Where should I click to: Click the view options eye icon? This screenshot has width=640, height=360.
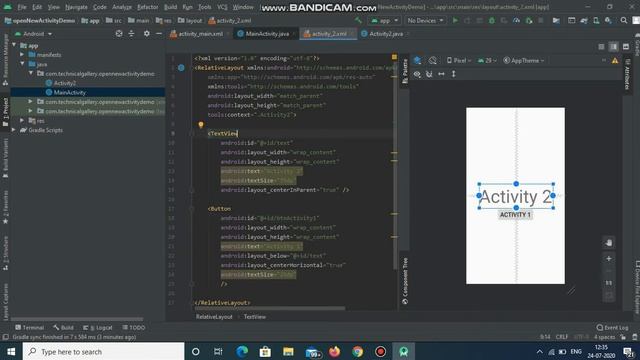click(417, 74)
